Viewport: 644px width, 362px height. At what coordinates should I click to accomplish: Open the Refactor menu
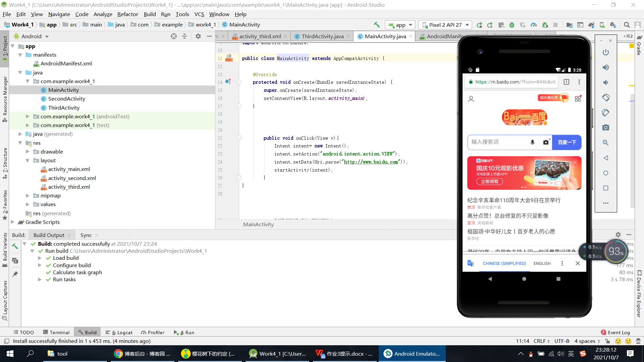click(x=127, y=14)
